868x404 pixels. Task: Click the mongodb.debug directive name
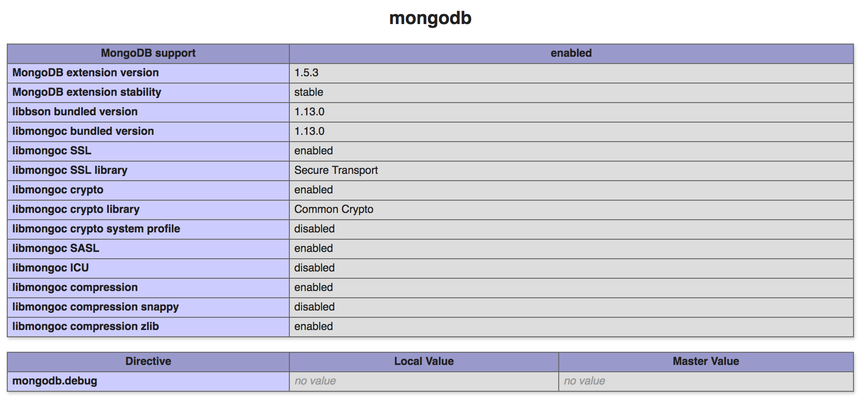click(54, 381)
